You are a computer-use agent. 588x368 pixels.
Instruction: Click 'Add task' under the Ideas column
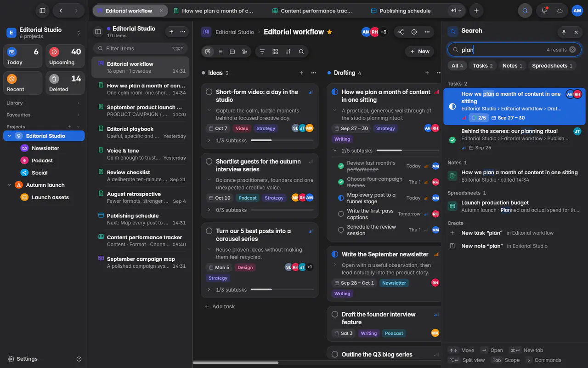(x=220, y=306)
